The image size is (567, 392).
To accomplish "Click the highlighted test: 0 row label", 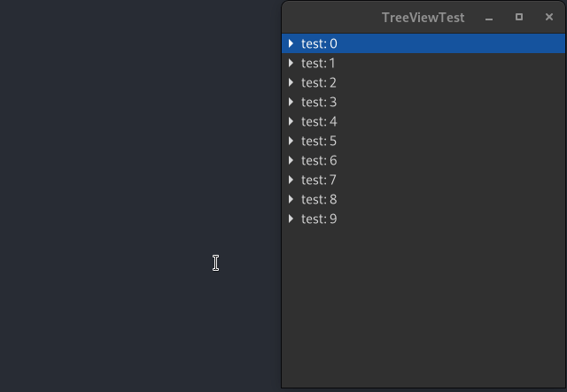I will tap(319, 43).
